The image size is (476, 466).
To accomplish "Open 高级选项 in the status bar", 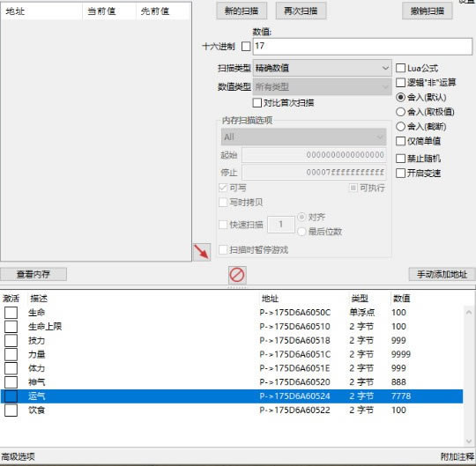I will click(19, 456).
